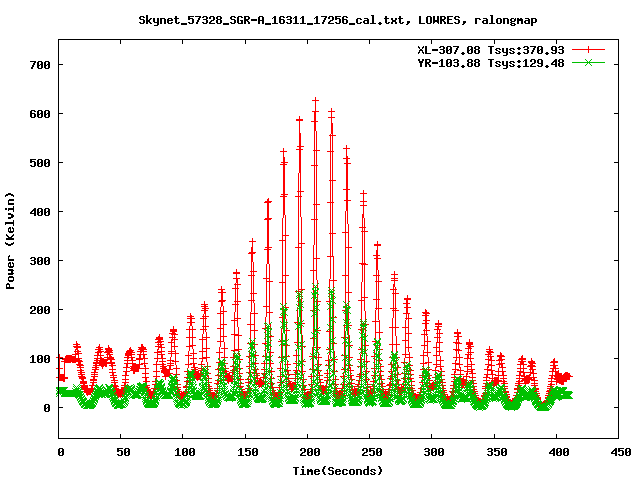Click the Power (Kelvin) y-axis label

click(x=11, y=239)
